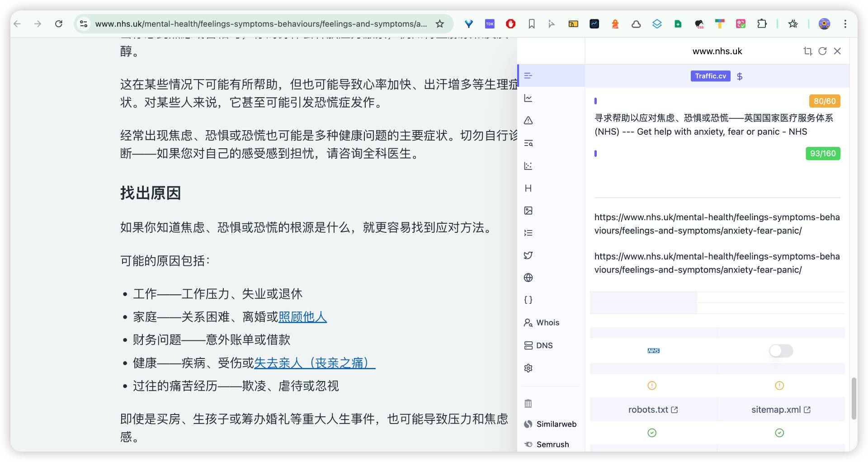868x462 pixels.
Task: Open the warning triangle issues tab
Action: pyautogui.click(x=528, y=121)
